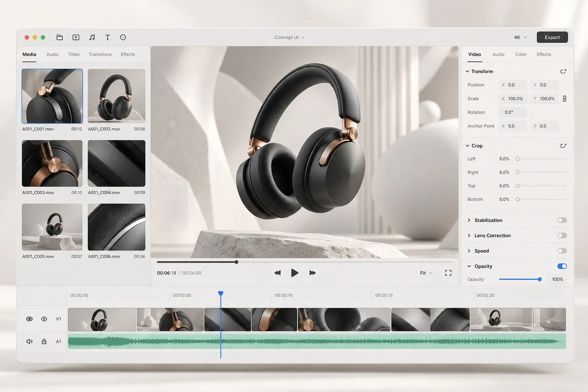
Task: Toggle the first eye icon on V1
Action: [29, 319]
